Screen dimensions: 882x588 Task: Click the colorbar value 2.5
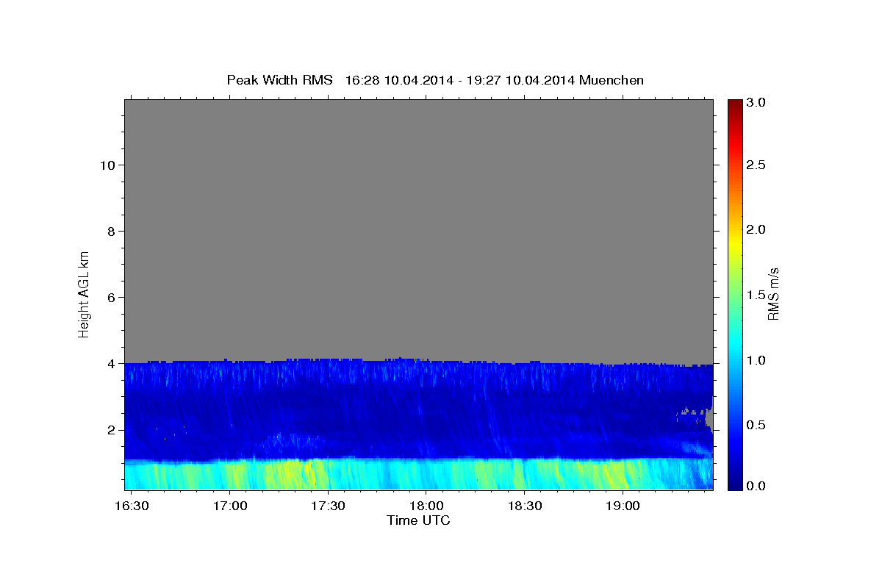755,165
